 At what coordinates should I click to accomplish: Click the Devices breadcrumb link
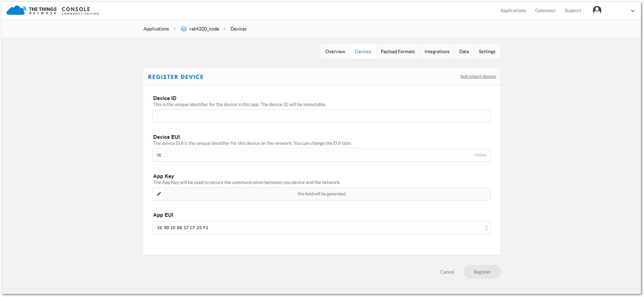[x=238, y=29]
